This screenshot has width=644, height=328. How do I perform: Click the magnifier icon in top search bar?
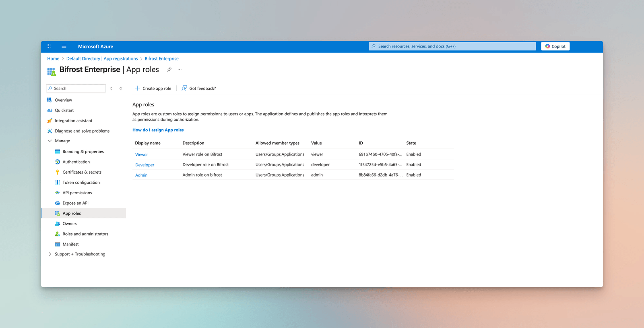(x=374, y=46)
